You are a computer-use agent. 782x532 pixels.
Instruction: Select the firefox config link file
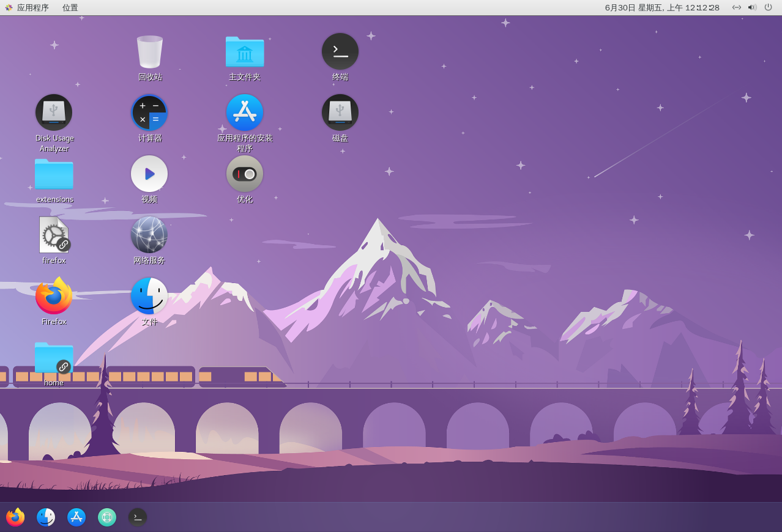[54, 235]
